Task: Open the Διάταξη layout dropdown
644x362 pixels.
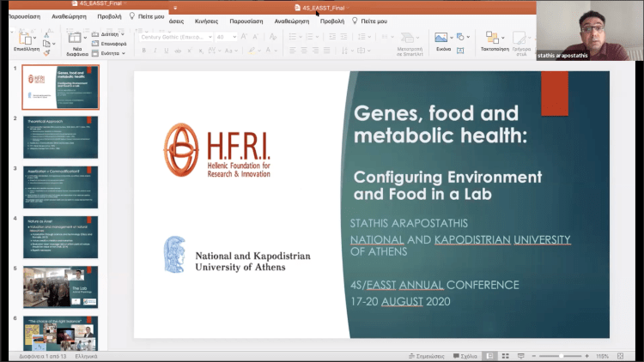Action: [109, 33]
